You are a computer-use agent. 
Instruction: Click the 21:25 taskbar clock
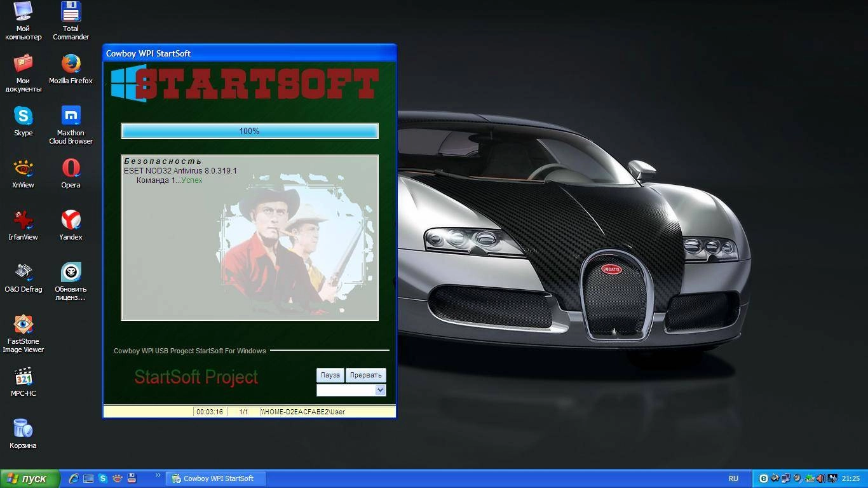tap(850, 478)
